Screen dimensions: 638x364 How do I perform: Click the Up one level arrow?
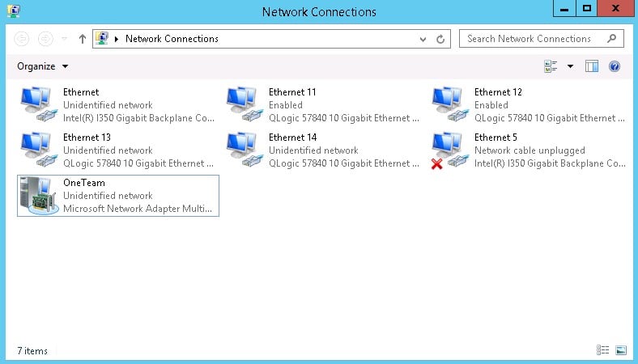click(x=83, y=39)
